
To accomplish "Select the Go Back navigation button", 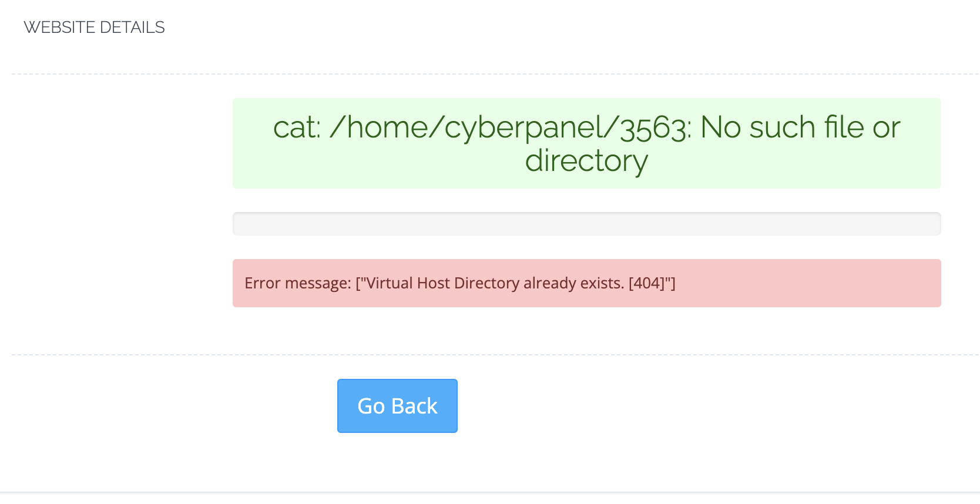I will 397,405.
